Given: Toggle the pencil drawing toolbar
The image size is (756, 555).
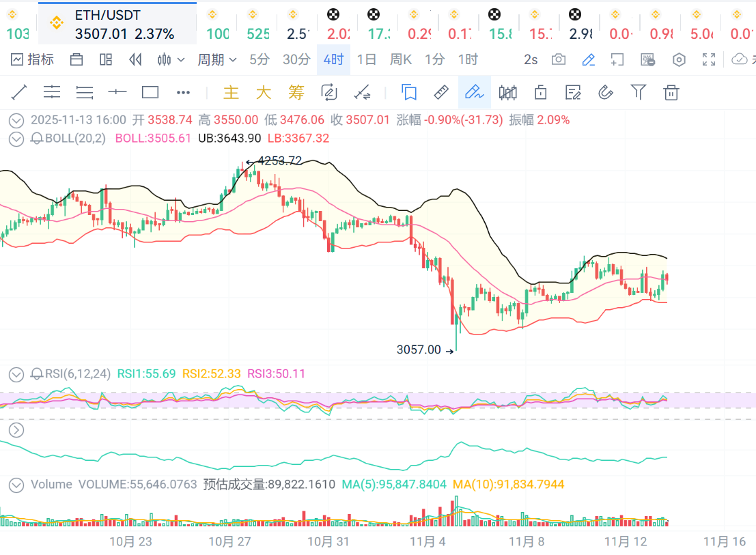Looking at the screenshot, I should coord(588,59).
